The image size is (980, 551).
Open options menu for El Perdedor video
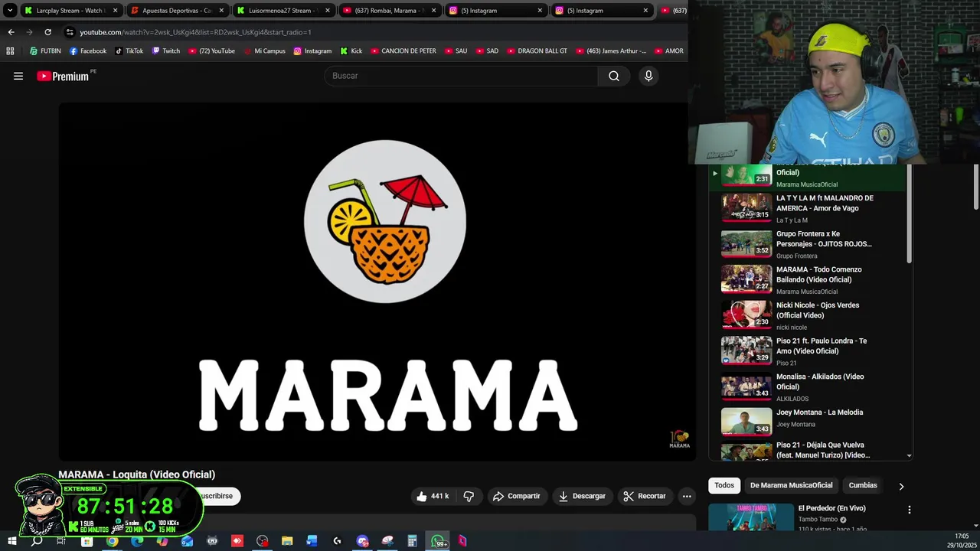point(909,510)
